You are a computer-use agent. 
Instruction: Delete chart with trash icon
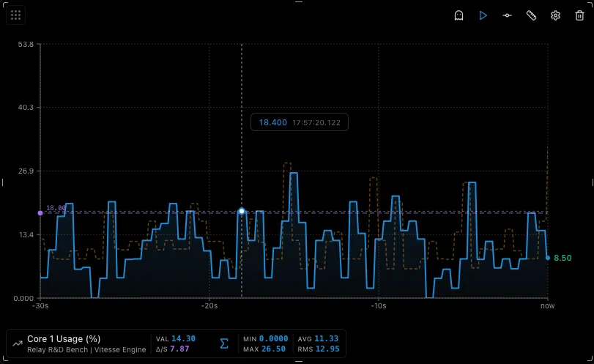point(579,15)
